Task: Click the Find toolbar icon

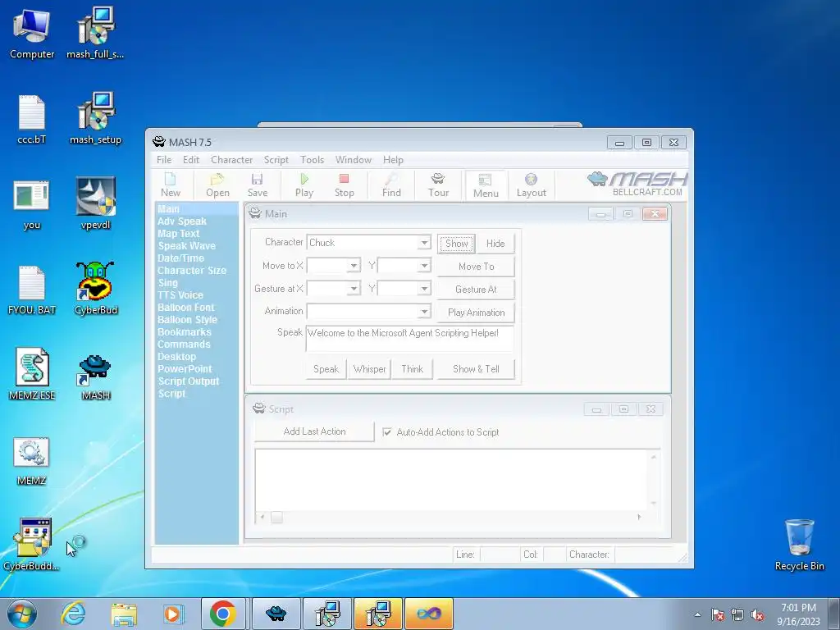Action: [391, 185]
